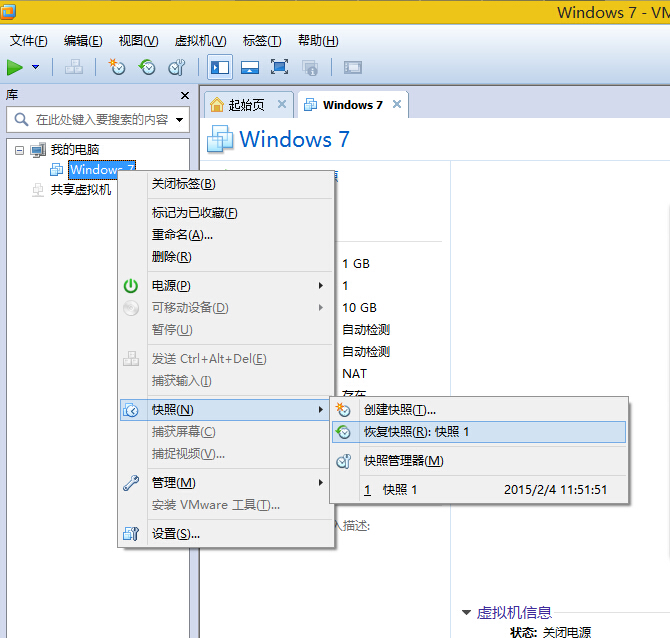Open the search filter dropdown arrow
670x638 pixels.
tap(180, 120)
